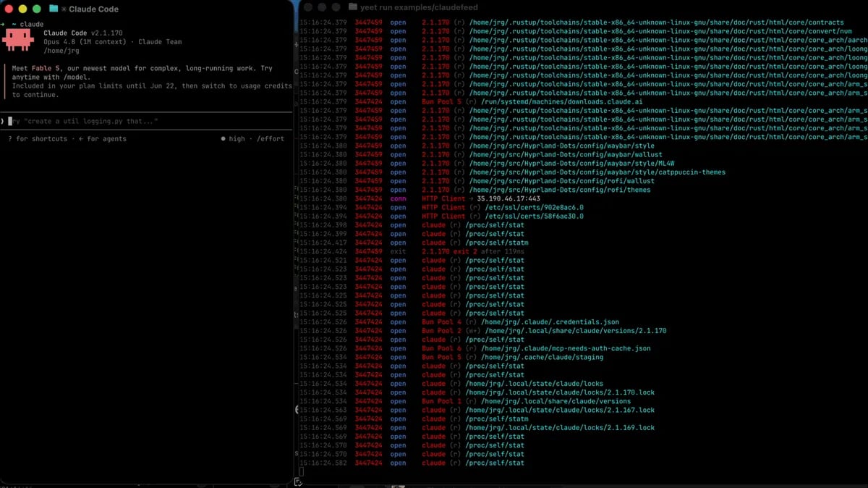
Task: Click the '35.190.46.17:443' connection address
Action: coord(509,198)
